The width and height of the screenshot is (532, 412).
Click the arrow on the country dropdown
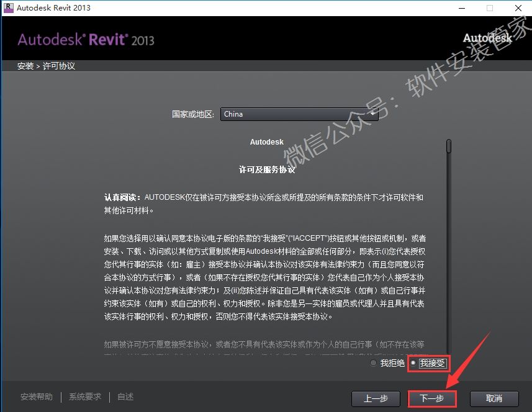372,114
